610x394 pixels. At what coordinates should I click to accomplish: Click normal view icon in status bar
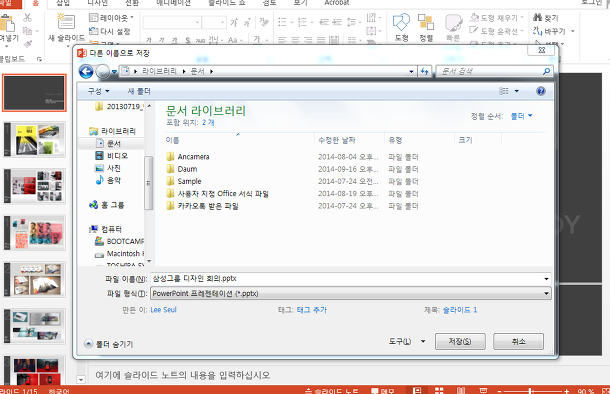pos(417,390)
